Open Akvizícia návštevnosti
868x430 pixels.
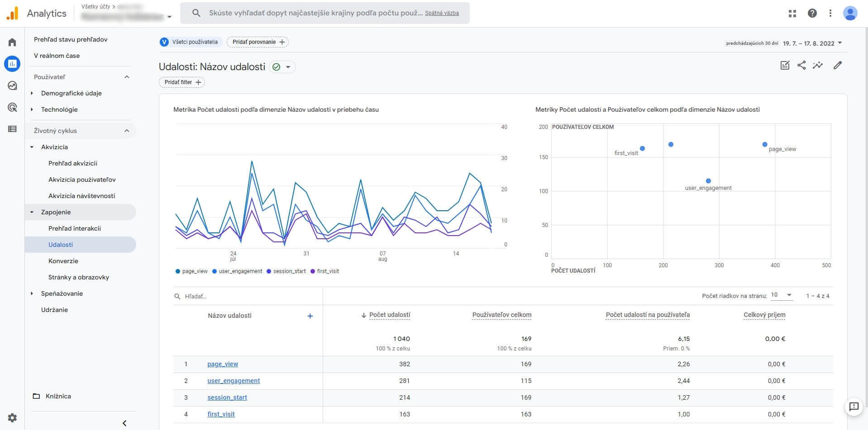coord(81,196)
